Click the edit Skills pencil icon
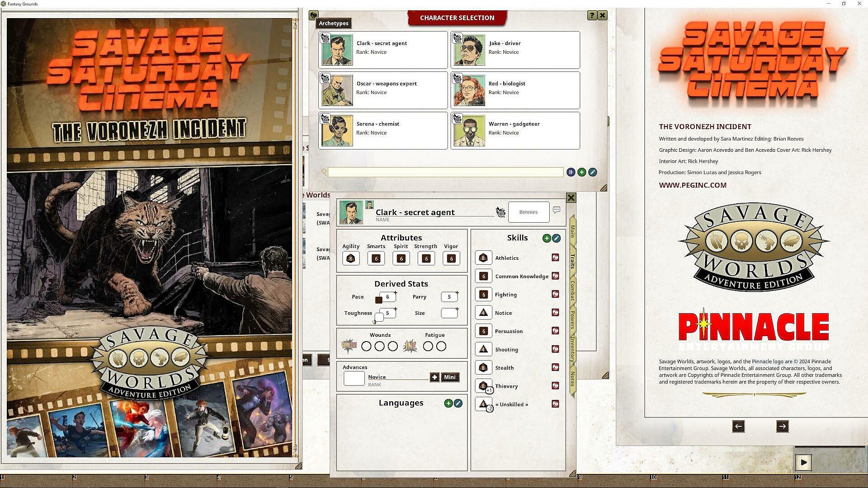This screenshot has width=868, height=488. point(557,238)
